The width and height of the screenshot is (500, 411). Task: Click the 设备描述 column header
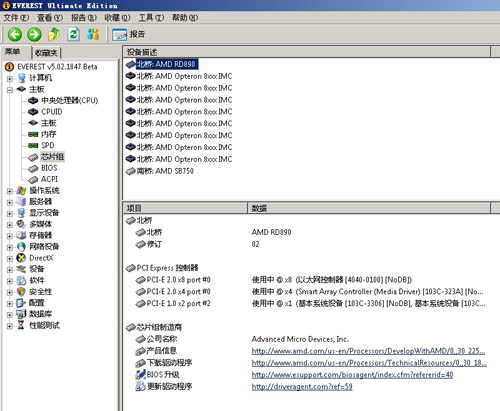tap(307, 52)
